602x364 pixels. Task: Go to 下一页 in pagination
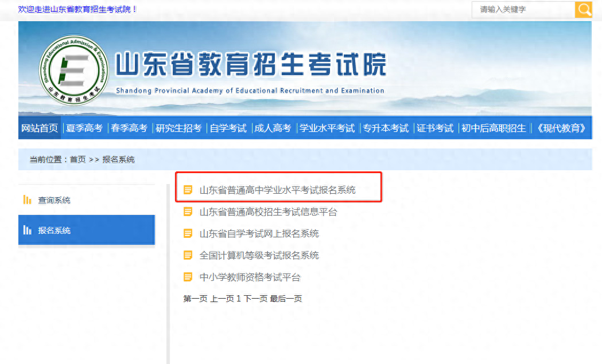pyautogui.click(x=255, y=299)
